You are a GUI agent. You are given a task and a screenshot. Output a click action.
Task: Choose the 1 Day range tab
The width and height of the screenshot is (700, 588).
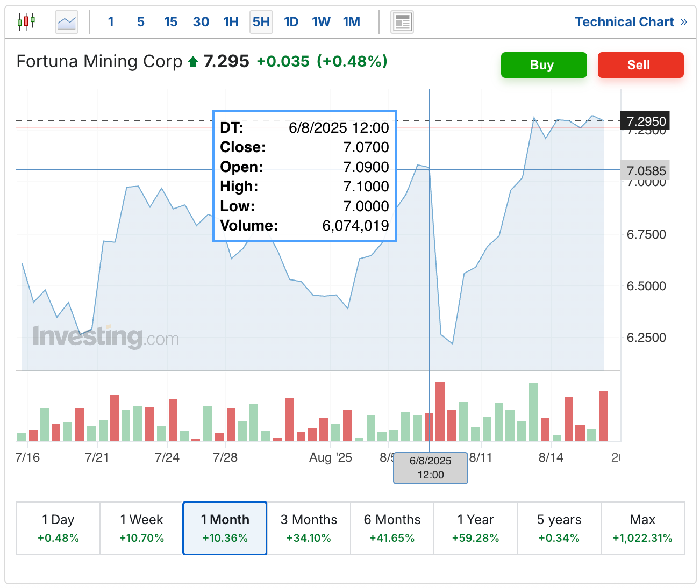(x=58, y=528)
